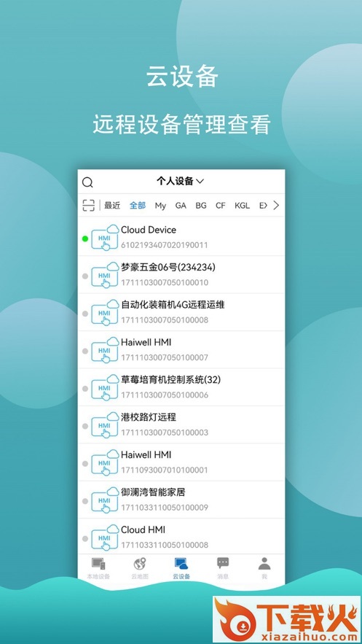Viewport: 362px width, 644px height.
Task: Tap HMI icon of Haiwell HMI ending 100007
Action: click(x=105, y=350)
